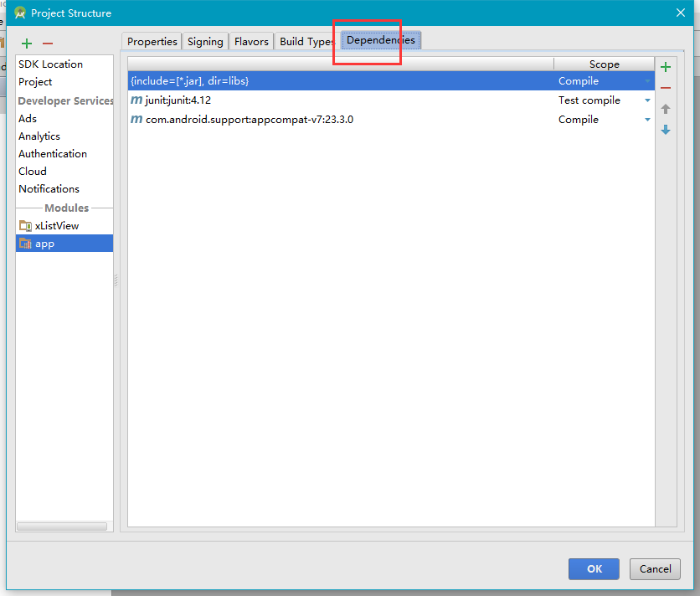Open the Notifications developer service
This screenshot has height=596, width=700.
64,189
